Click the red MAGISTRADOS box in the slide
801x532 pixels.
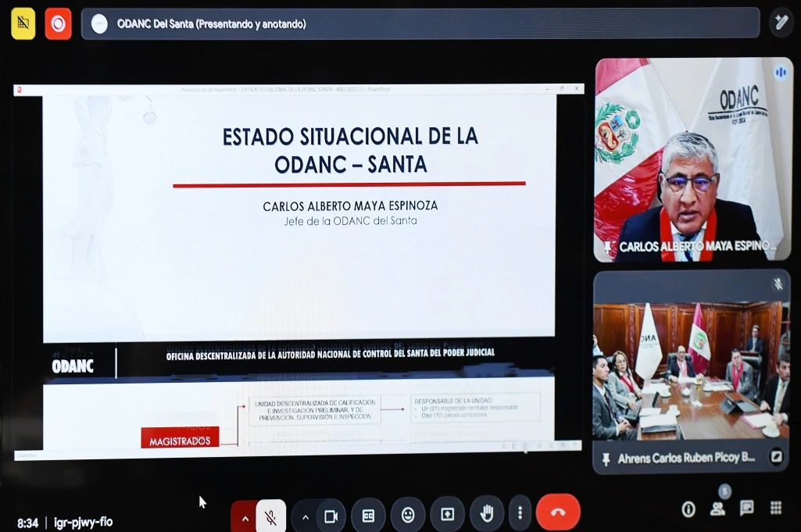click(x=180, y=438)
